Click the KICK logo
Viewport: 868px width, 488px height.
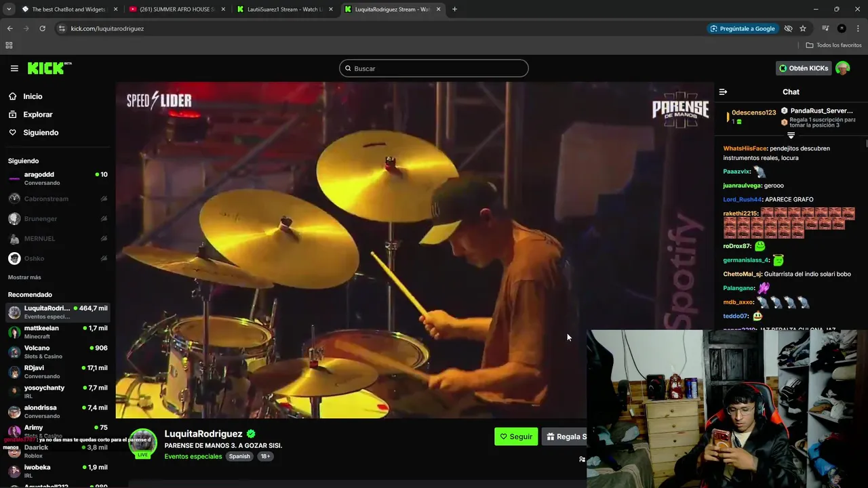pyautogui.click(x=50, y=68)
